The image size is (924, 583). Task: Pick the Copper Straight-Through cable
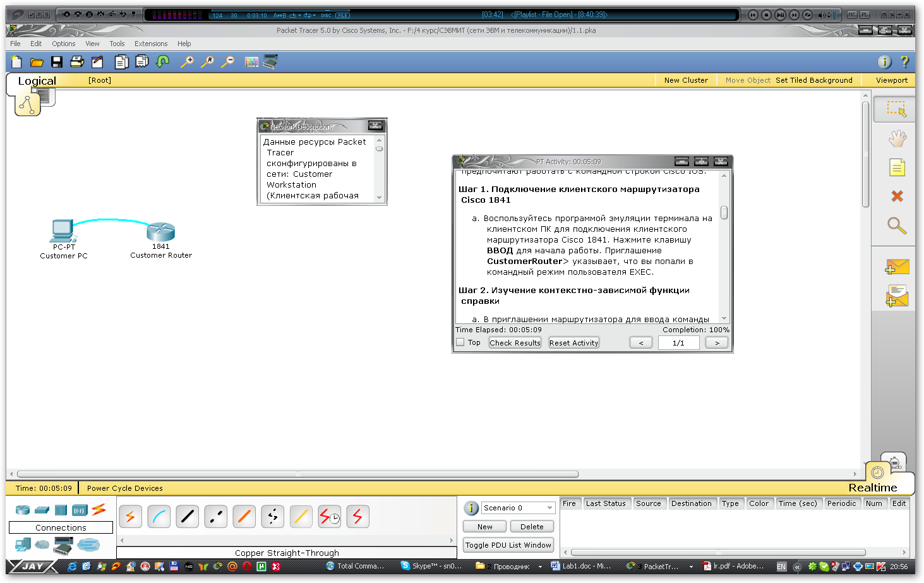(x=187, y=517)
